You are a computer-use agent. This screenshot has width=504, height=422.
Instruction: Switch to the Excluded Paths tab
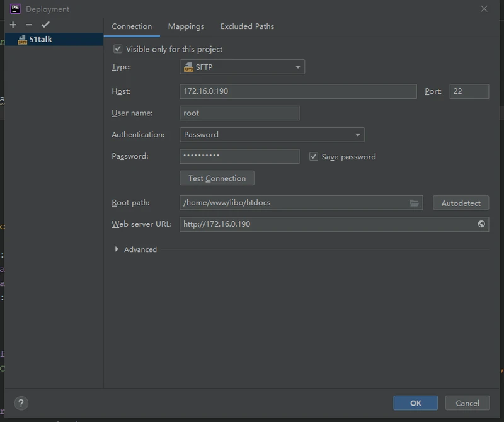[x=247, y=26]
